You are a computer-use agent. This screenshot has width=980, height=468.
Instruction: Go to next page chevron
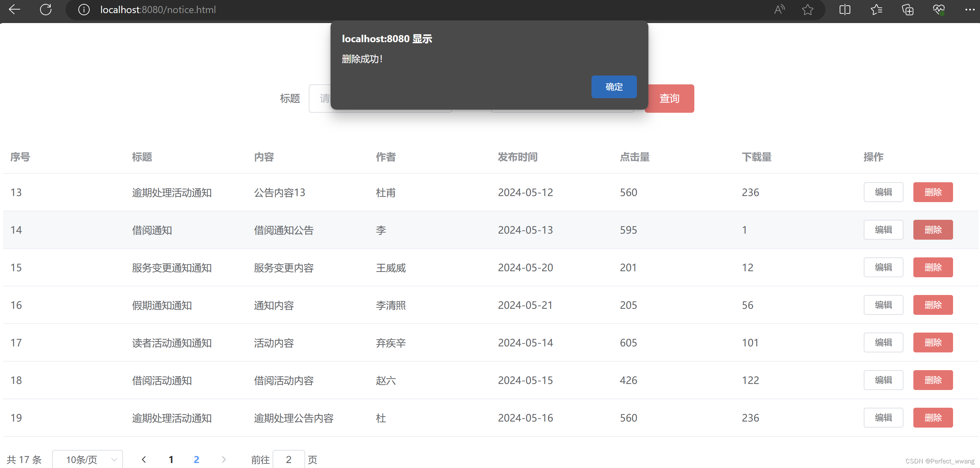coord(224,459)
